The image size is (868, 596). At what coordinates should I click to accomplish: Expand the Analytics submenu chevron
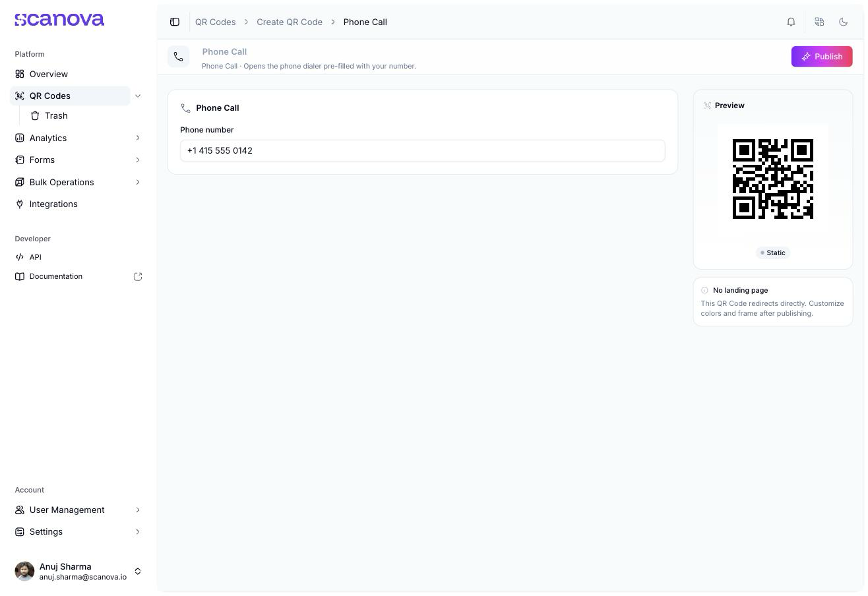tap(138, 138)
